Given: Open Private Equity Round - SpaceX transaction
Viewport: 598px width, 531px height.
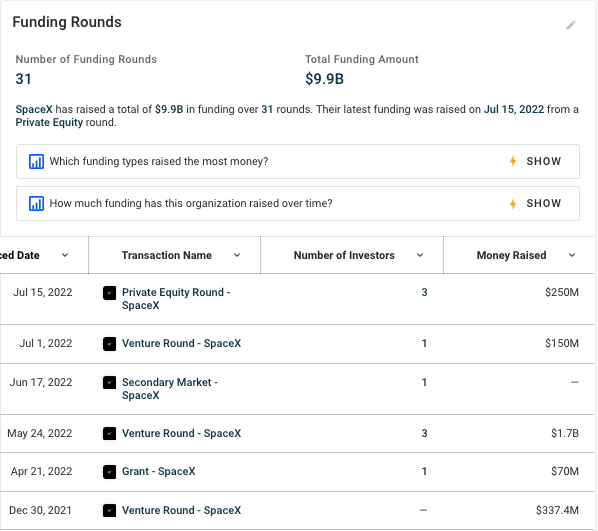Looking at the screenshot, I should [x=176, y=299].
